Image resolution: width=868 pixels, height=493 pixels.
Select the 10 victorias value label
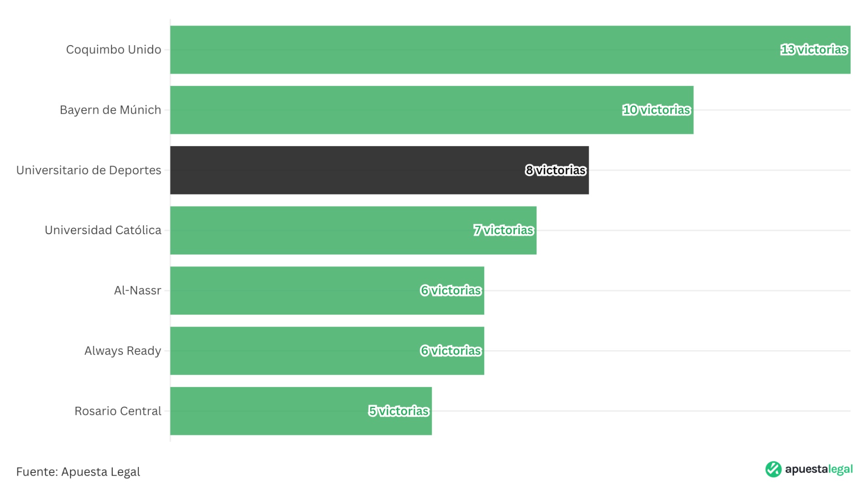pyautogui.click(x=656, y=110)
